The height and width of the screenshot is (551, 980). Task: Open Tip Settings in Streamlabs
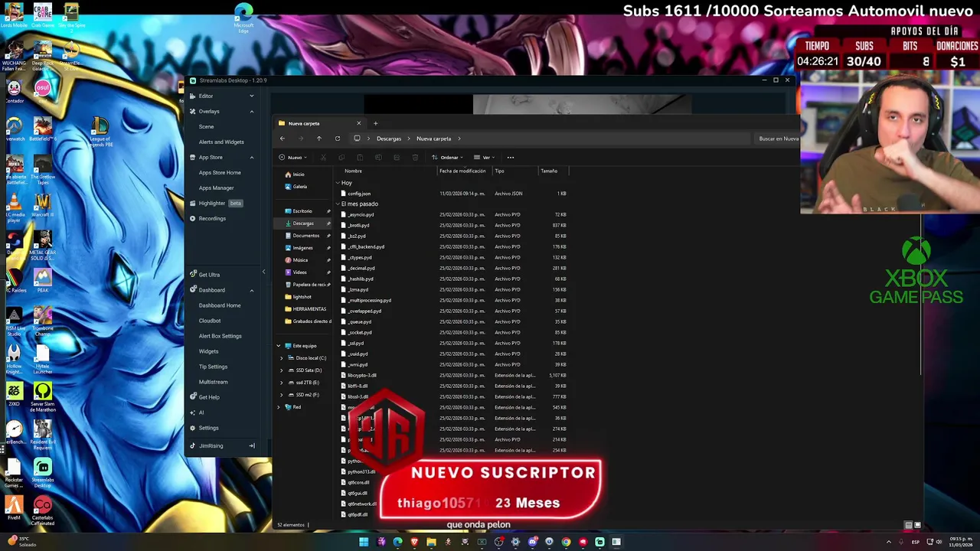213,367
